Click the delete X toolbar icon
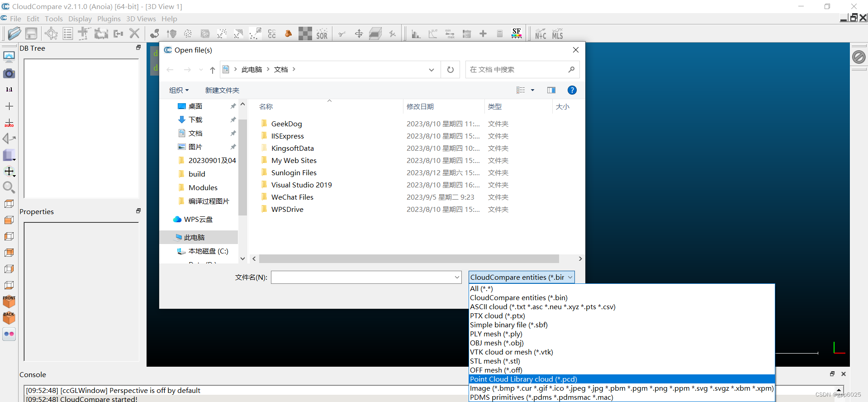868x402 pixels. 134,33
